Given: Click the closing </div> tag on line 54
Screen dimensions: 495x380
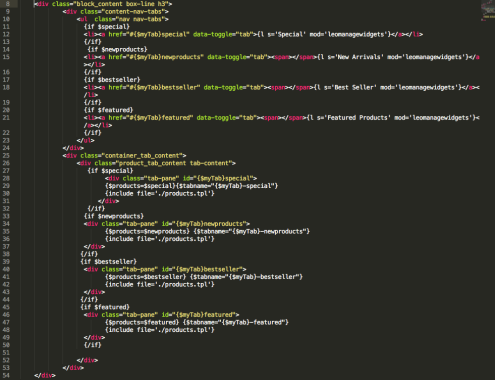Looking at the screenshot, I should coord(45,375).
